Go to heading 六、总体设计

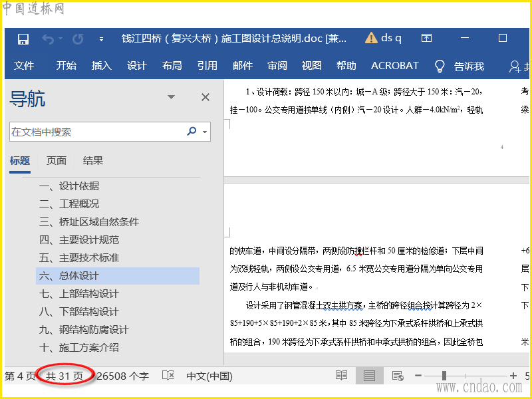pos(118,276)
